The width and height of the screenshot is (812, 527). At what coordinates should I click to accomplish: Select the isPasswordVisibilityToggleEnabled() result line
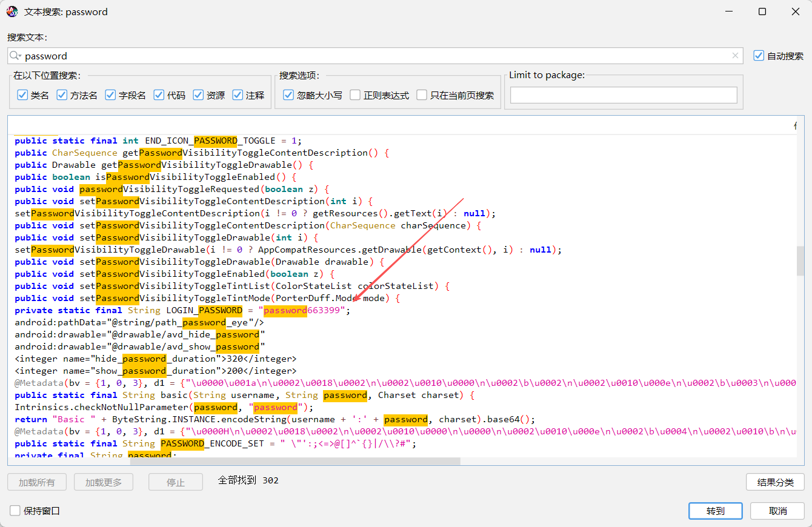pyautogui.click(x=156, y=177)
